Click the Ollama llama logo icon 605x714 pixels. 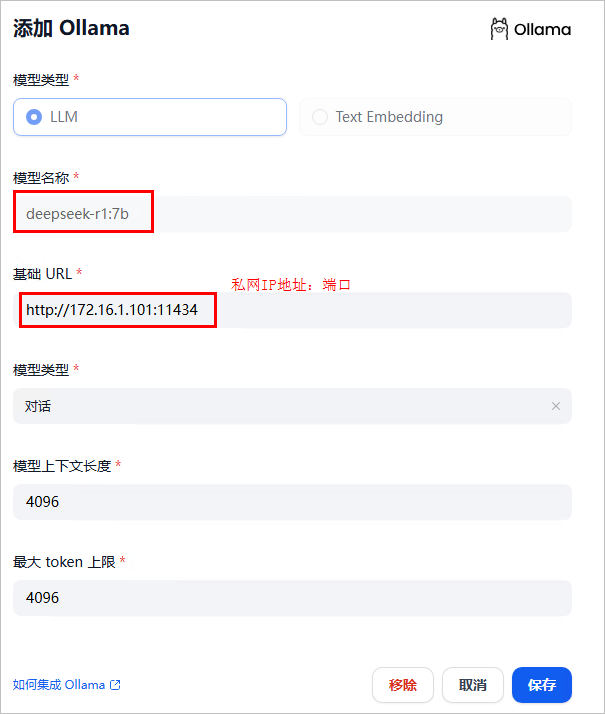(499, 29)
